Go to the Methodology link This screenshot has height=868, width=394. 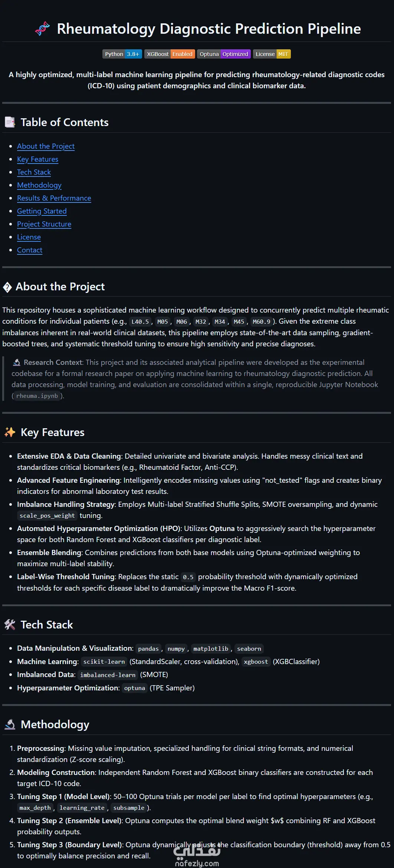[39, 185]
